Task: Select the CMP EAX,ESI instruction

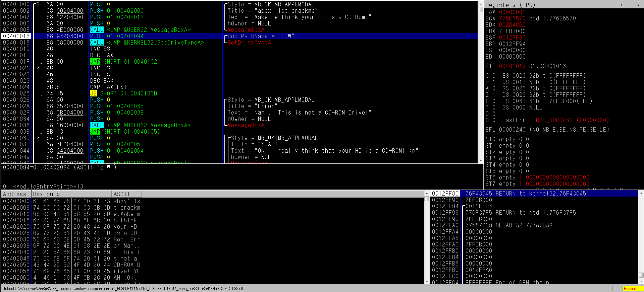Action: click(x=108, y=87)
